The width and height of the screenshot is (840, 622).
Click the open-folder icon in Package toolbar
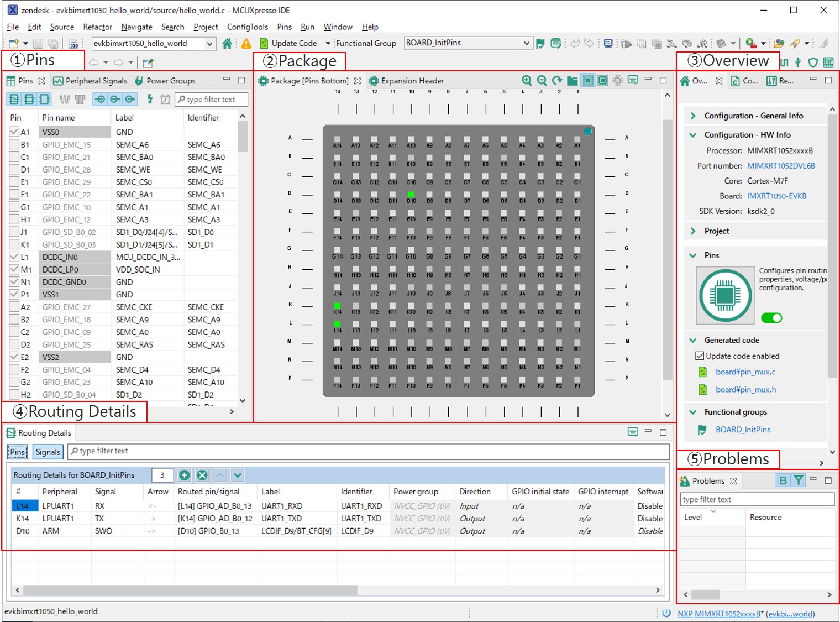tap(572, 81)
